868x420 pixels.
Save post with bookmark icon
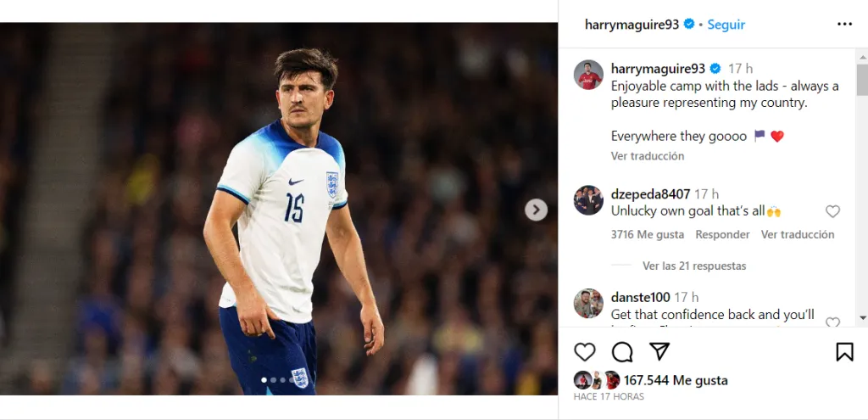844,351
